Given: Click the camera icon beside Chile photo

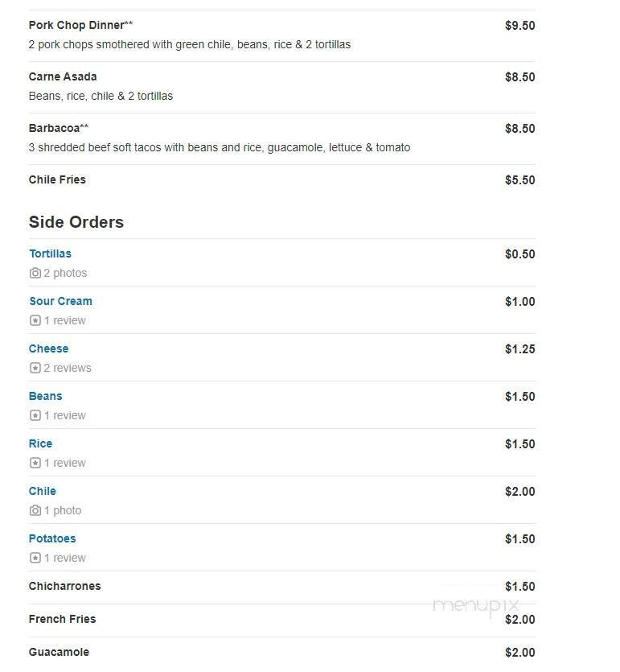Looking at the screenshot, I should click(x=35, y=510).
